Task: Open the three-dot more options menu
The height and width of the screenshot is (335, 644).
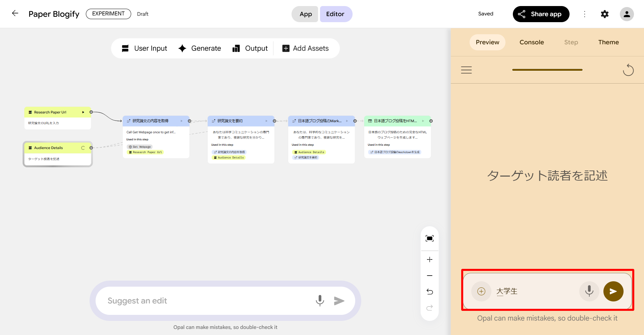Action: point(584,14)
